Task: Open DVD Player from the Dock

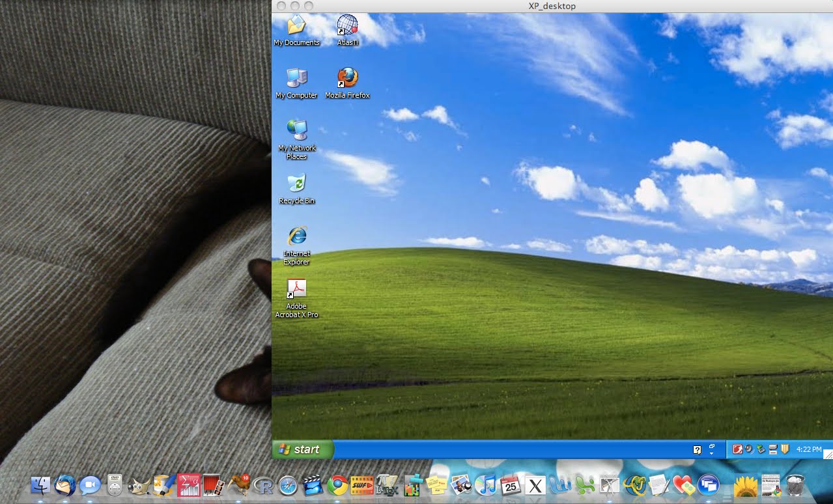Action: pyautogui.click(x=115, y=485)
